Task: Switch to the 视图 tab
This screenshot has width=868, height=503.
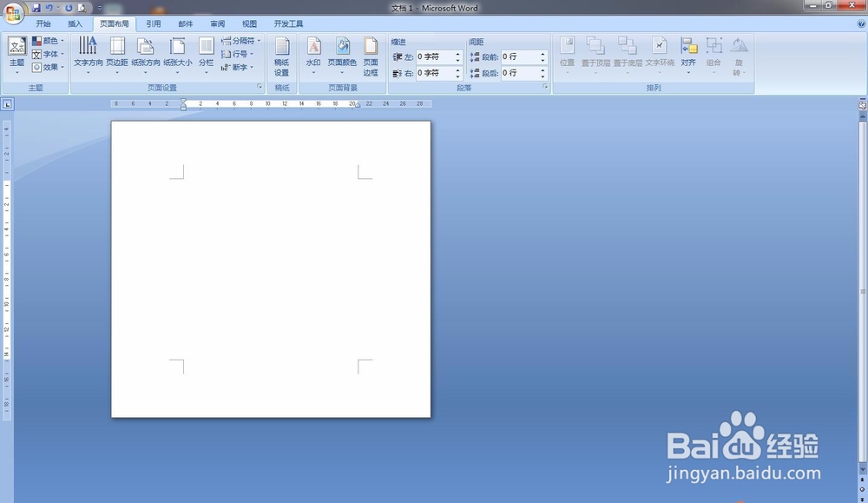Action: 249,23
